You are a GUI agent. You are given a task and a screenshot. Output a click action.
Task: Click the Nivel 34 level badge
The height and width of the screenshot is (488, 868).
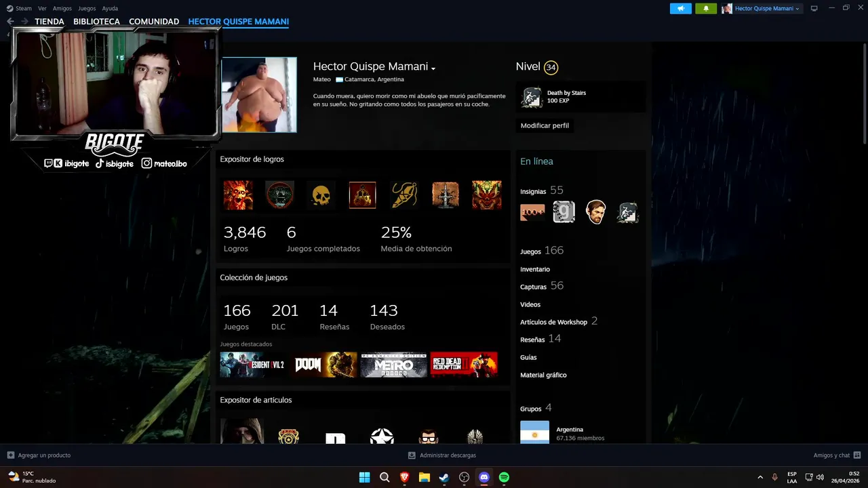tap(551, 67)
